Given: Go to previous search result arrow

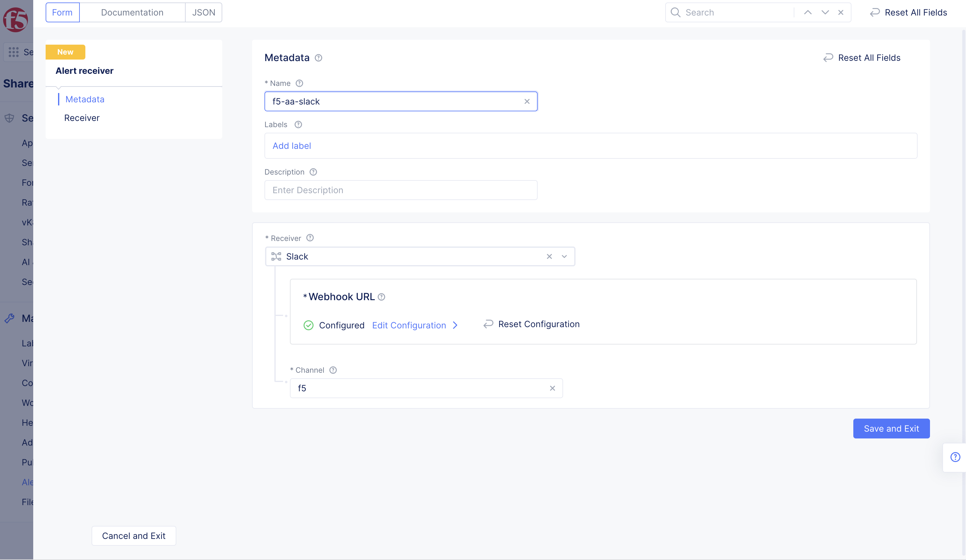Looking at the screenshot, I should tap(808, 12).
